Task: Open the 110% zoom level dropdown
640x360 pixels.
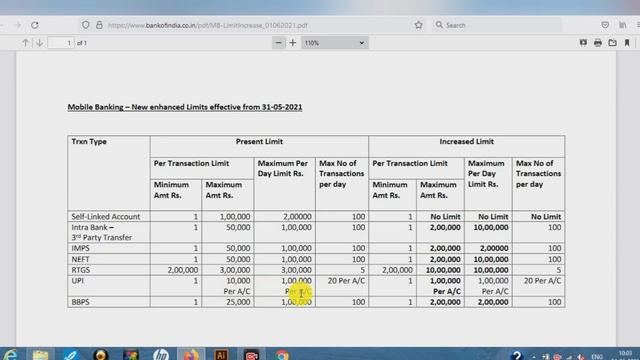Action: point(335,43)
